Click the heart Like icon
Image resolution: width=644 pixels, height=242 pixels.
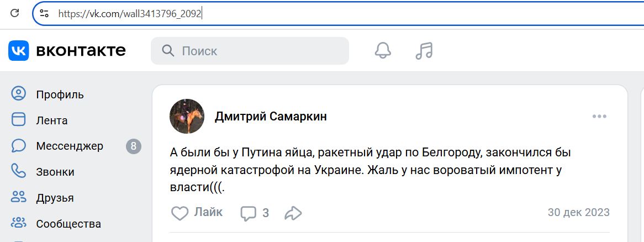click(x=180, y=213)
